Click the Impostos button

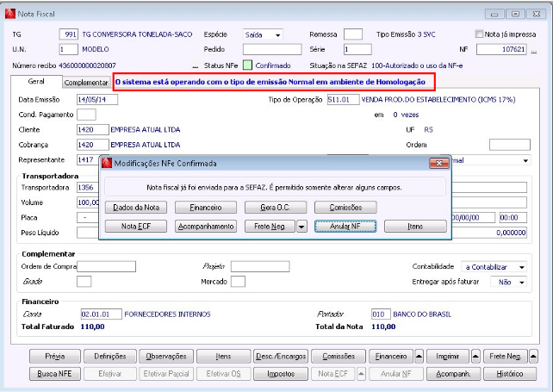pyautogui.click(x=281, y=374)
